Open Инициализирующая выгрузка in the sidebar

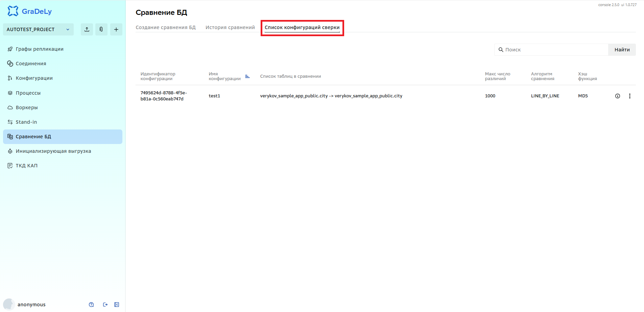coord(63,151)
